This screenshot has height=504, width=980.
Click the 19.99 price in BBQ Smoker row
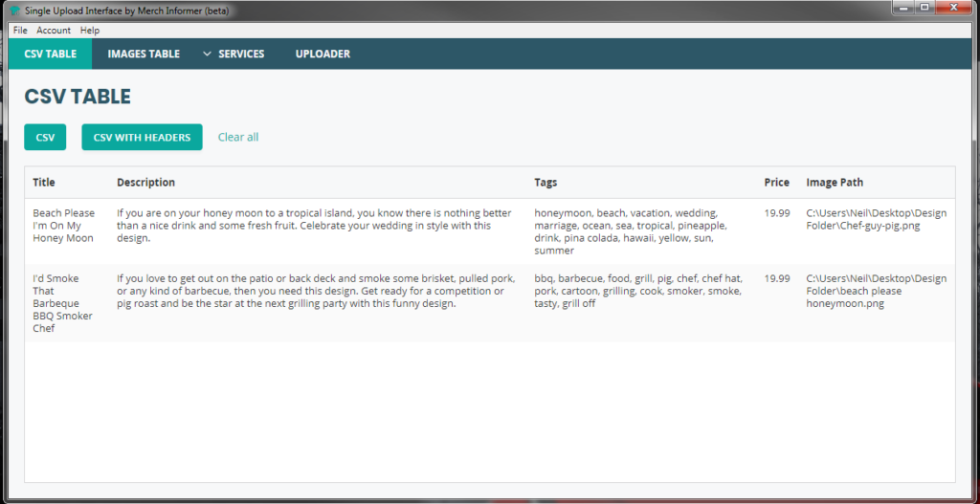[x=777, y=278]
